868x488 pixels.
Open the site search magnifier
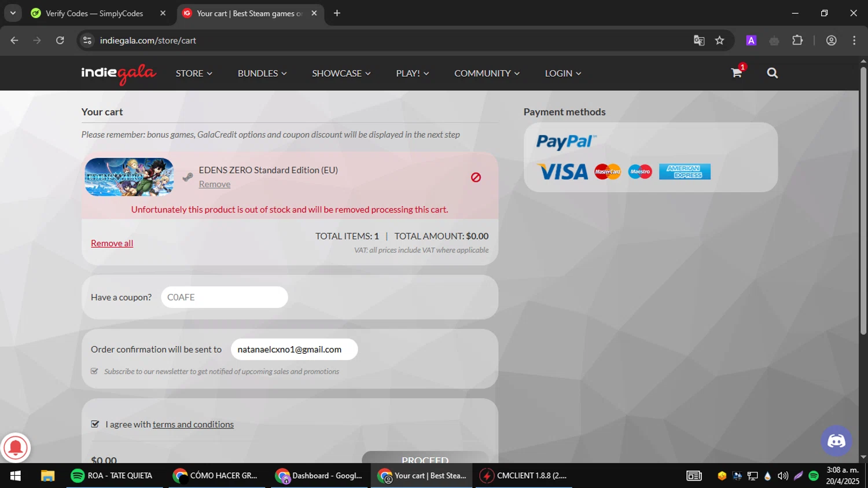click(x=773, y=73)
